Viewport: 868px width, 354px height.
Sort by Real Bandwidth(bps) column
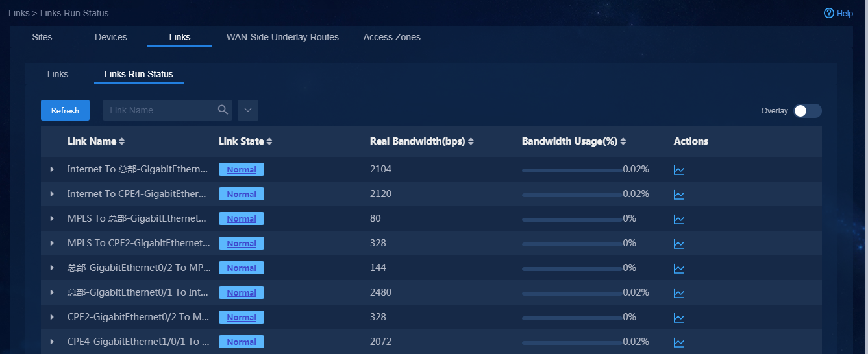coord(471,141)
